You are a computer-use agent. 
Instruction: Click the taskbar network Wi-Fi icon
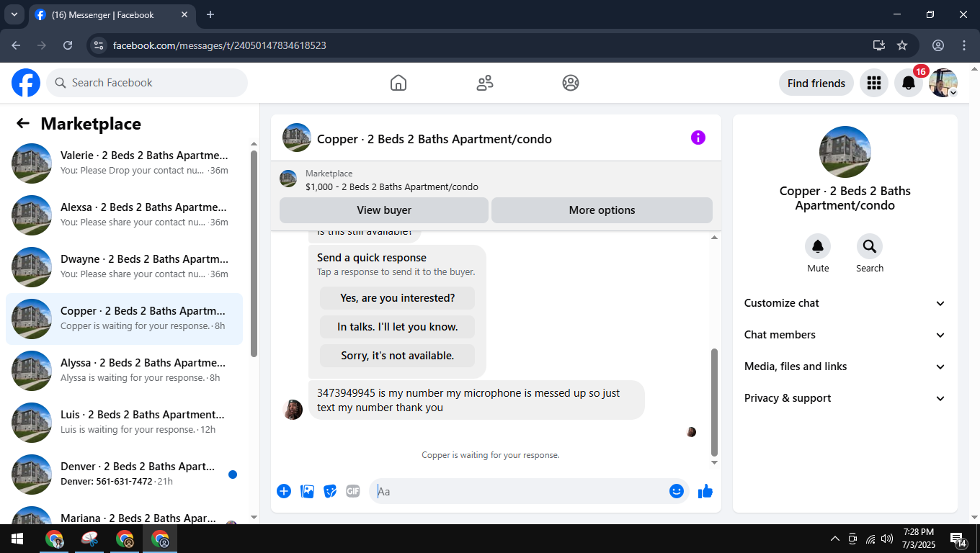(x=870, y=539)
